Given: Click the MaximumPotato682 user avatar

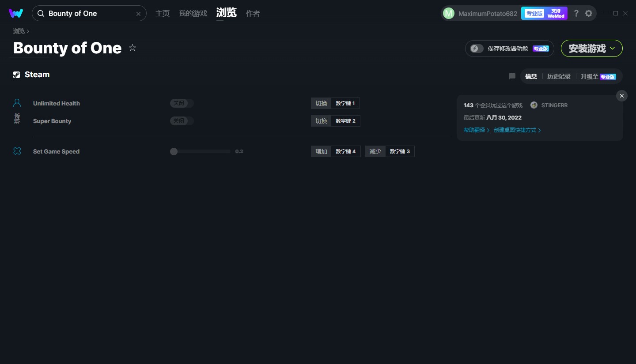Looking at the screenshot, I should [x=449, y=13].
